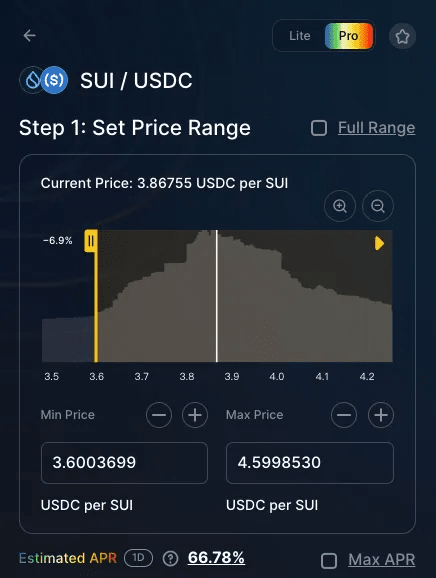This screenshot has height=578, width=436.
Task: Click the 66.78% estimated APR value
Action: [216, 558]
